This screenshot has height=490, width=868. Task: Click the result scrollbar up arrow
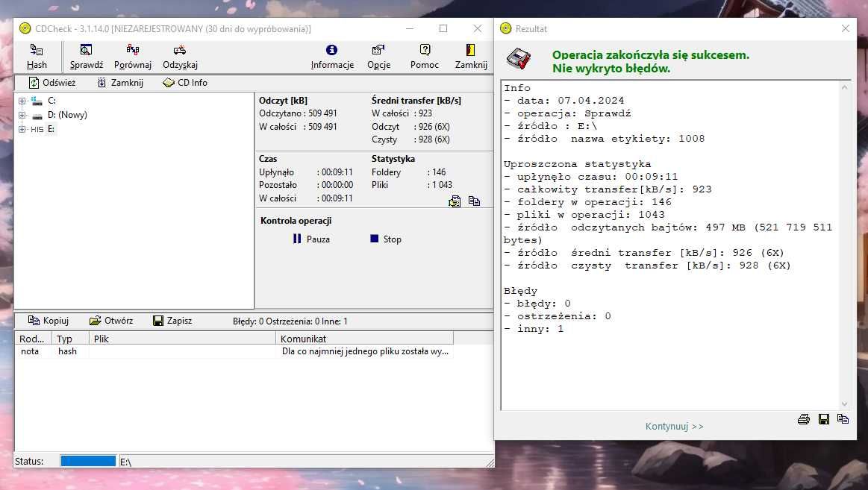[844, 87]
